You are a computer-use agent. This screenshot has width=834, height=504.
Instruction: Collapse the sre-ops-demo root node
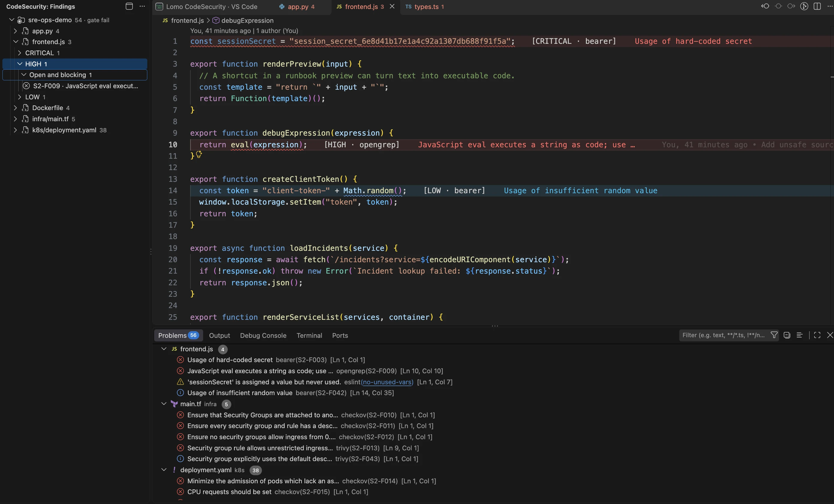(11, 19)
